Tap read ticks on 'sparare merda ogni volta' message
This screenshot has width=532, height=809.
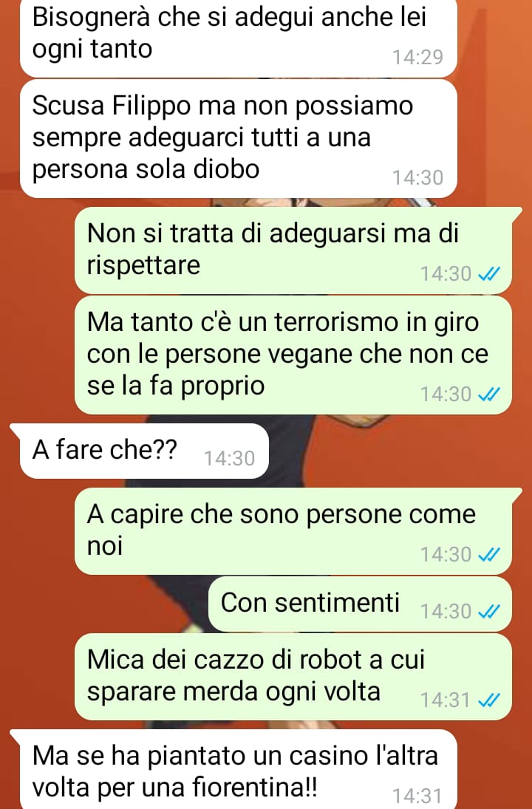point(488,700)
